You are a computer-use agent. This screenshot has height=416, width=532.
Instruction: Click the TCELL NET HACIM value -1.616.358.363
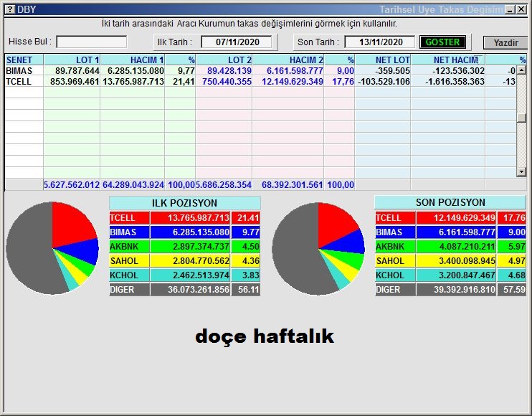point(455,82)
